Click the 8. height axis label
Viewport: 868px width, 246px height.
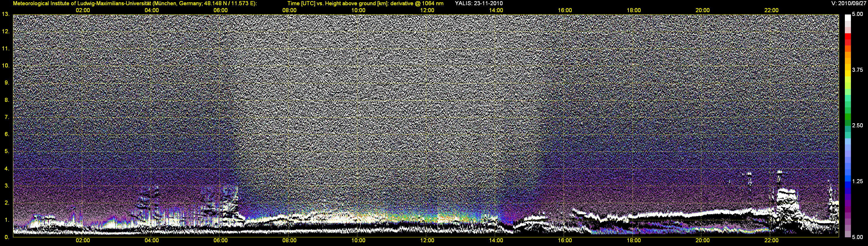pos(7,100)
